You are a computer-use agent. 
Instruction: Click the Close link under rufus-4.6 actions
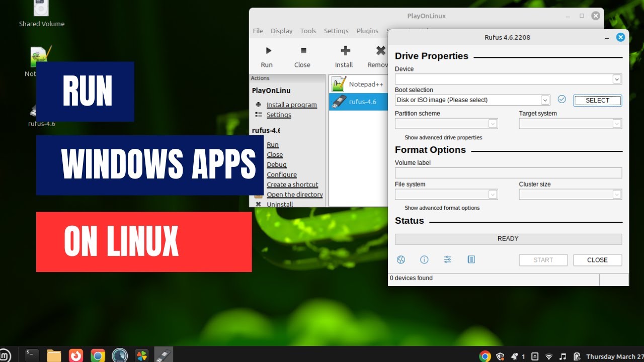pyautogui.click(x=275, y=155)
